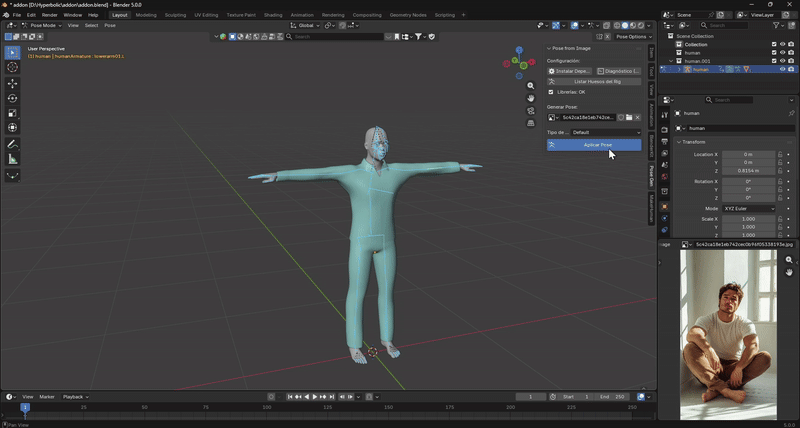The image size is (800, 428).
Task: Open the Pose Options dropdown
Action: point(634,37)
